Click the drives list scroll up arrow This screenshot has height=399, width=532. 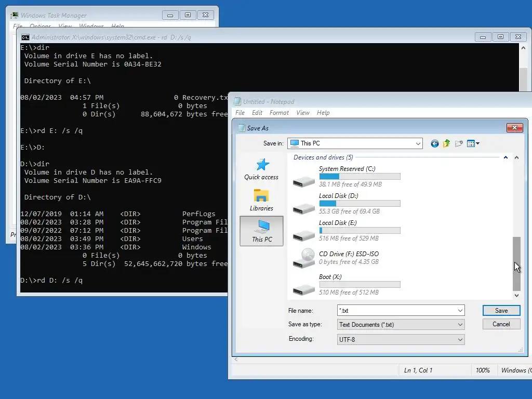516,157
